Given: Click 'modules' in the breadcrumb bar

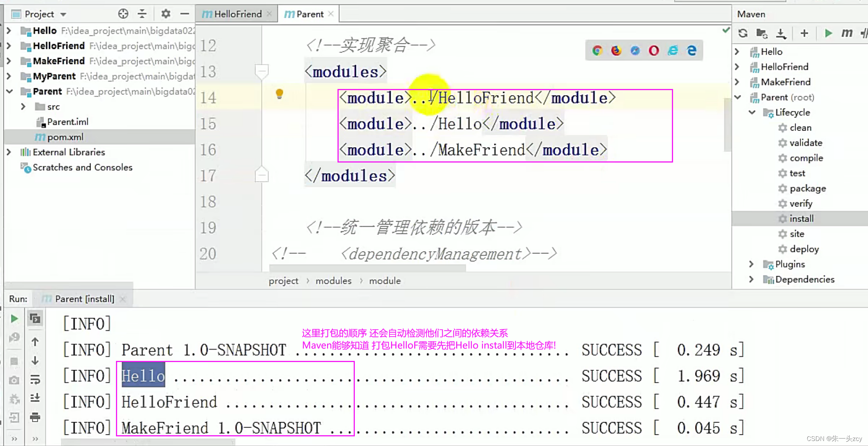Looking at the screenshot, I should (333, 281).
